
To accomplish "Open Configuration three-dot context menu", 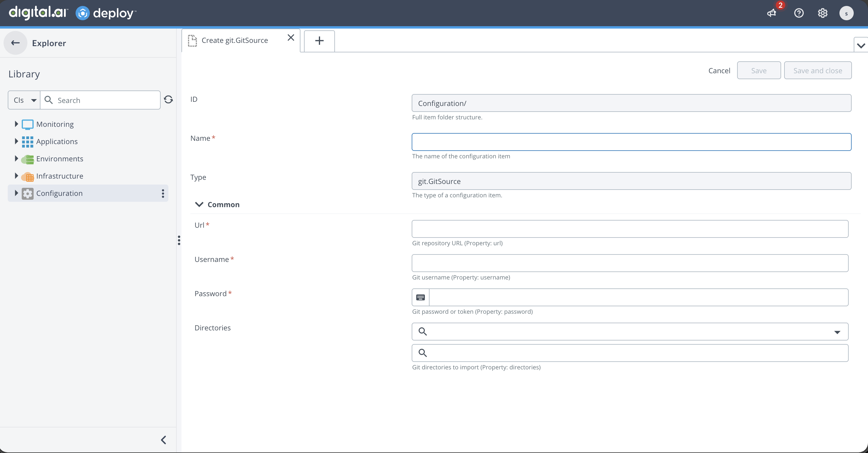I will pyautogui.click(x=163, y=193).
